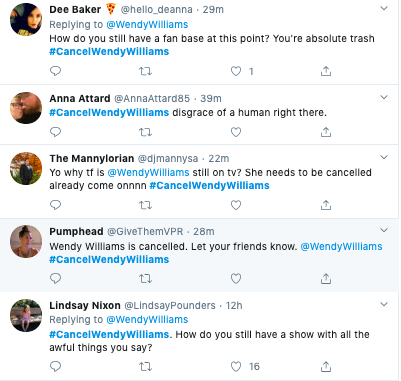
Task: Share Lindsay Nixon's tweet
Action: (326, 367)
